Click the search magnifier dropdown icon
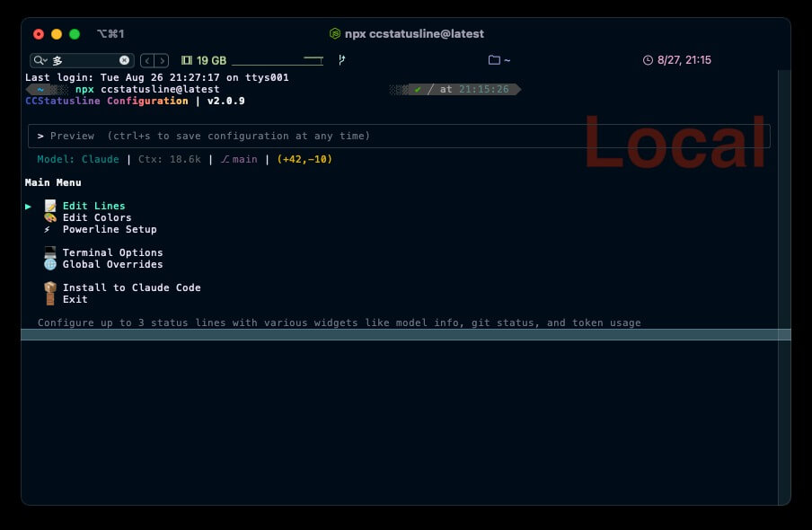The height and width of the screenshot is (530, 812). tap(40, 60)
